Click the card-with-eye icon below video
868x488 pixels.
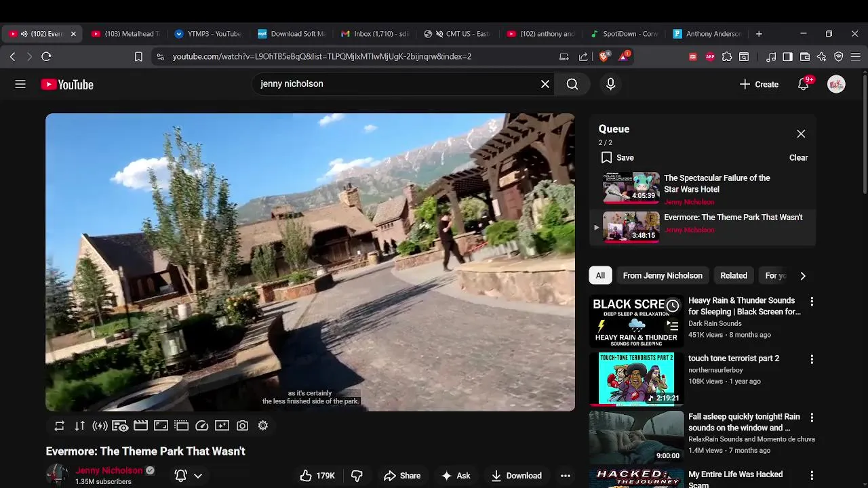[x=120, y=426]
